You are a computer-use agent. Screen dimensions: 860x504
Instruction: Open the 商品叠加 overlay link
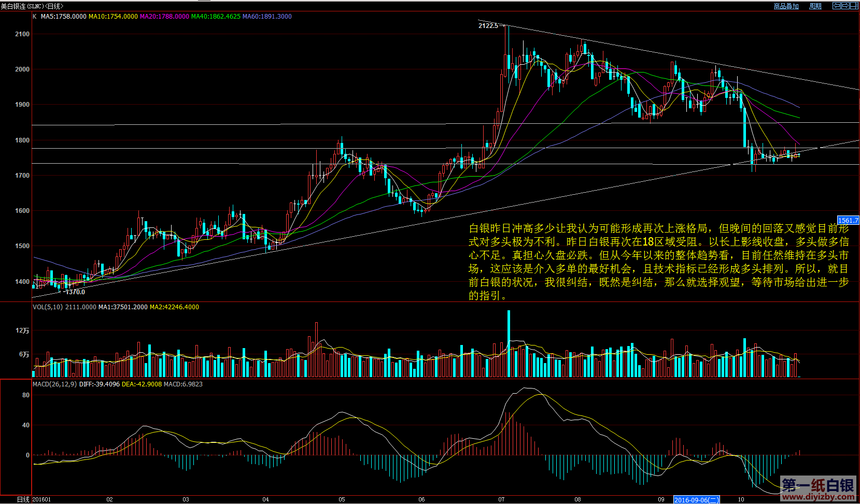tap(786, 6)
